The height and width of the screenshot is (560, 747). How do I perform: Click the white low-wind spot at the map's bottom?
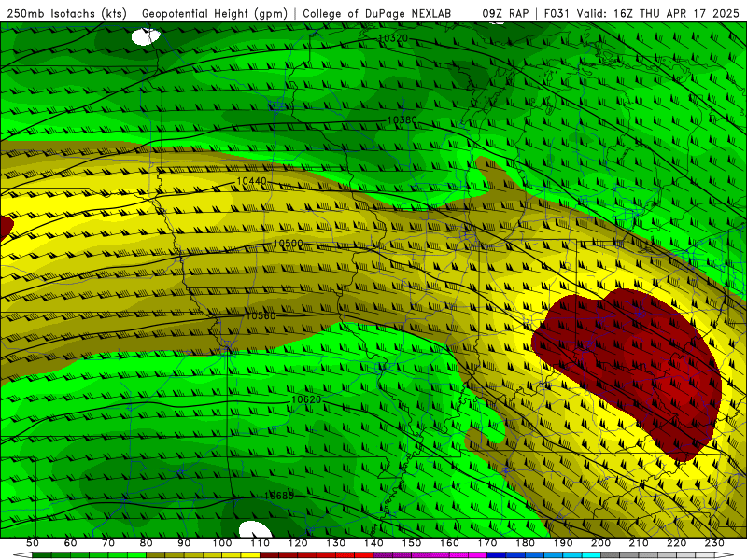(255, 529)
